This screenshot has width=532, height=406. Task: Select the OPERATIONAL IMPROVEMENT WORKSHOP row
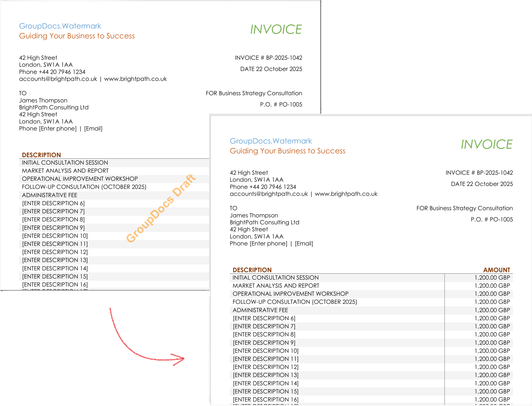tap(290, 294)
